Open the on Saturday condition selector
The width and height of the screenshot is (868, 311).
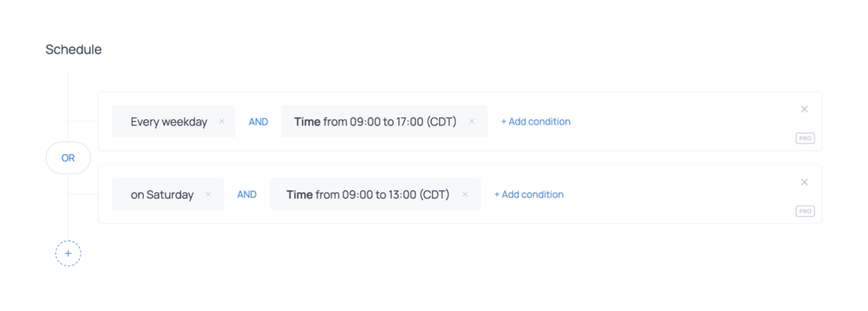pyautogui.click(x=162, y=194)
